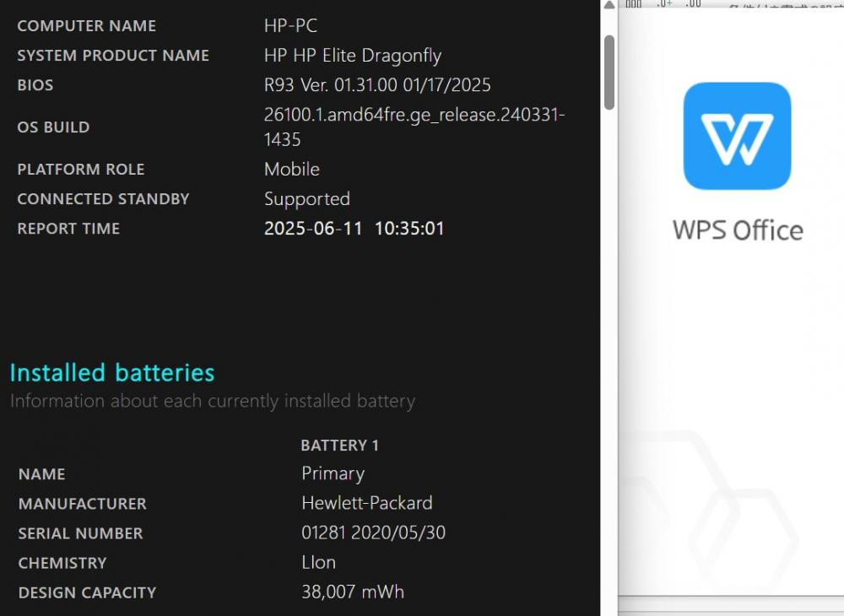Click the WPS Office logo icon
The width and height of the screenshot is (844, 616).
click(x=737, y=136)
